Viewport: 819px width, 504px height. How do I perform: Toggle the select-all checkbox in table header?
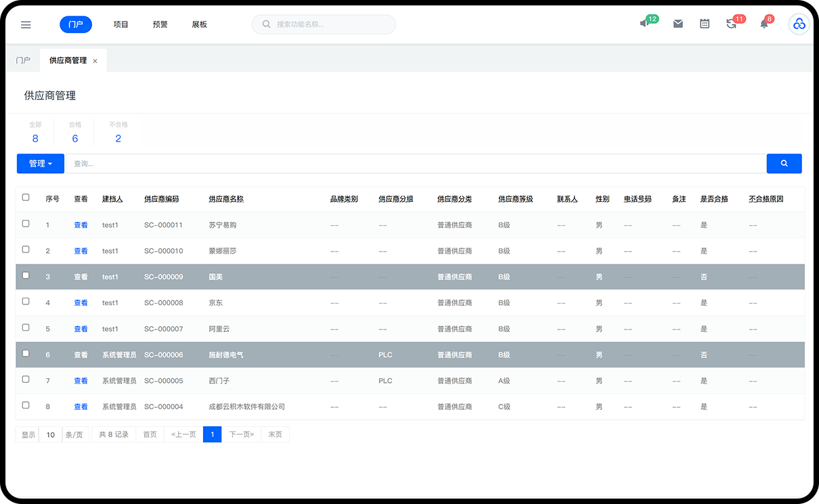(26, 198)
